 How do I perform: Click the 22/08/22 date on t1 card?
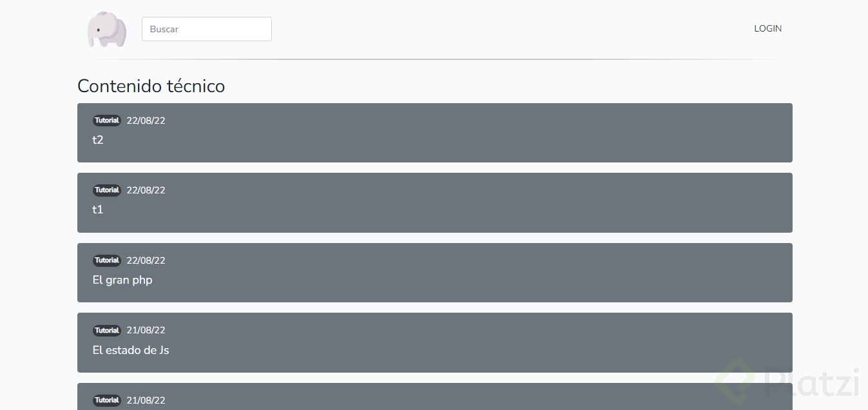[146, 190]
